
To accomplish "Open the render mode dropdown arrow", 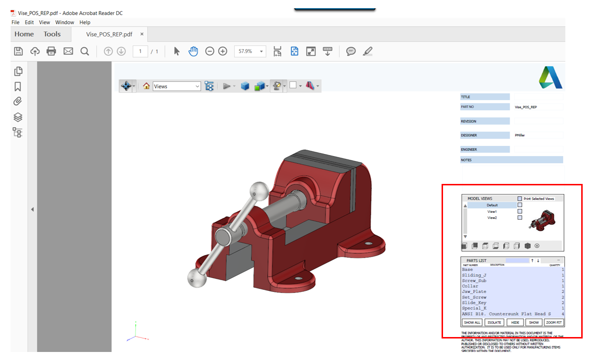I will pos(267,86).
